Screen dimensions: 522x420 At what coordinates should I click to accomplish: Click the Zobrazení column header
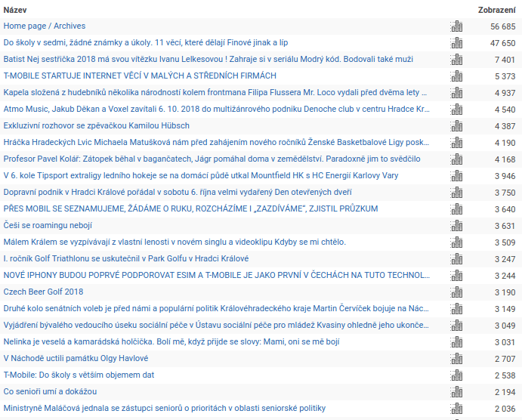pos(496,9)
